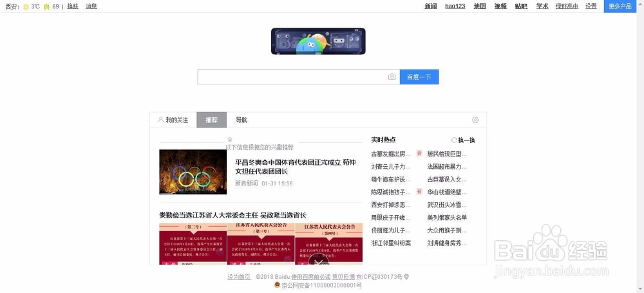Click the sunny weather icon
This screenshot has height=293, width=644.
[26, 6]
